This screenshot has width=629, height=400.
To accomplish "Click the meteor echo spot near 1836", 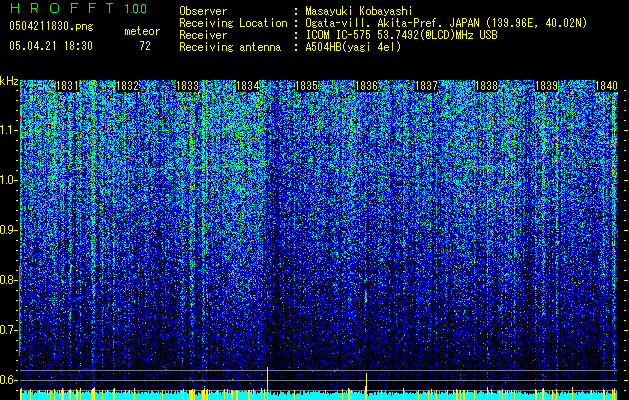I will 366,297.
